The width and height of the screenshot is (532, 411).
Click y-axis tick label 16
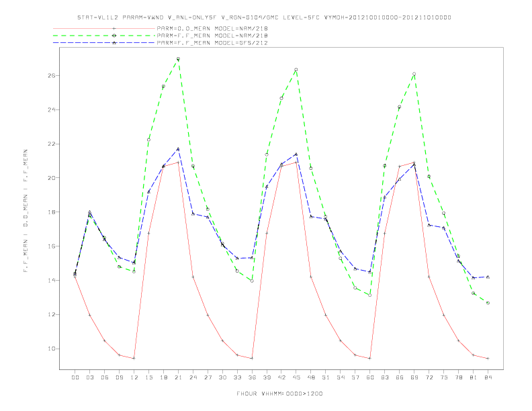pos(52,246)
